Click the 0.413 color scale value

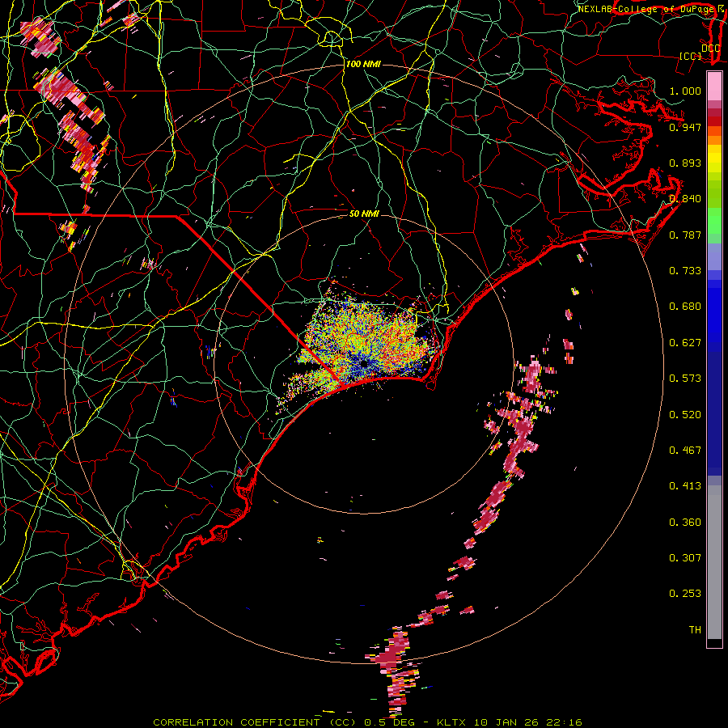pyautogui.click(x=685, y=486)
